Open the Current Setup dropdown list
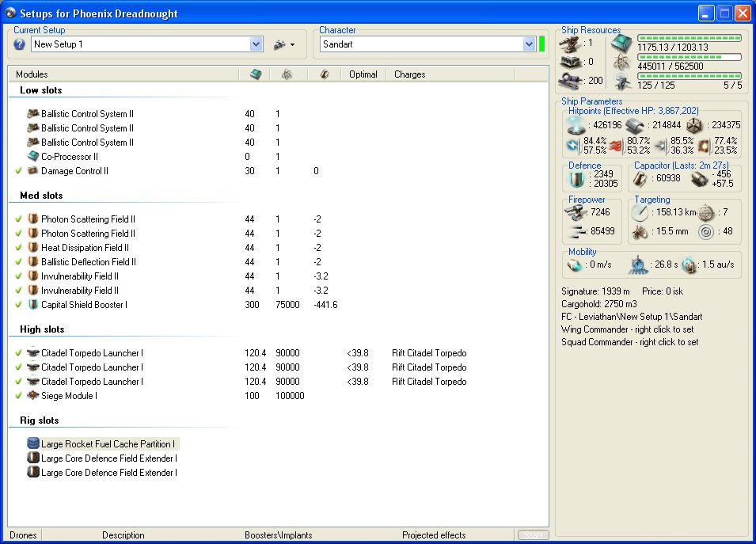Screen dimensions: 756x544 256,44
